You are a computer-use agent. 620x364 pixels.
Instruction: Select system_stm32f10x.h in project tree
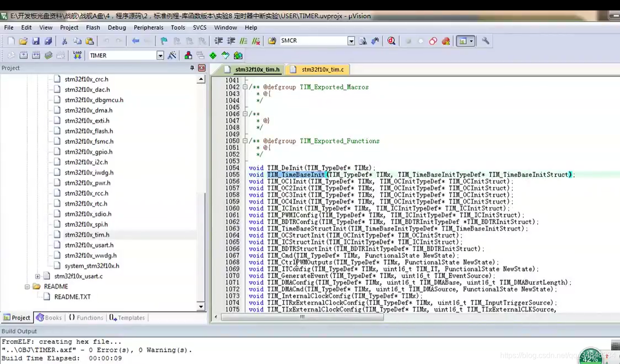pyautogui.click(x=92, y=266)
